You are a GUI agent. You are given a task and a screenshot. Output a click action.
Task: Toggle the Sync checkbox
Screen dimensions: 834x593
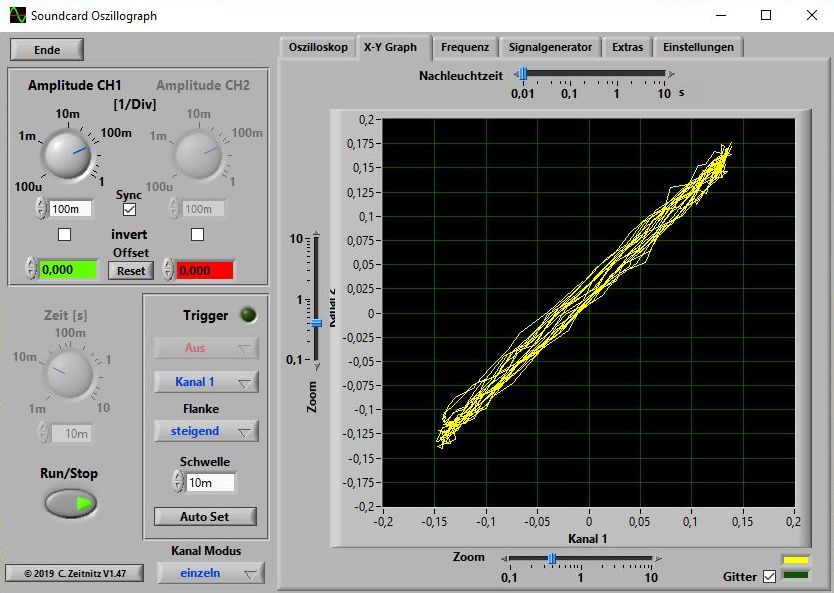pos(129,210)
